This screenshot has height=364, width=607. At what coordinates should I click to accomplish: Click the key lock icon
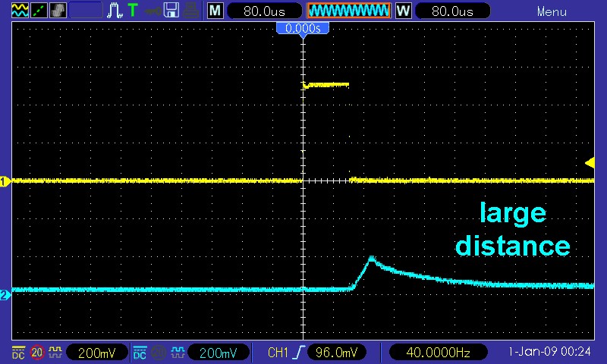pyautogui.click(x=153, y=11)
